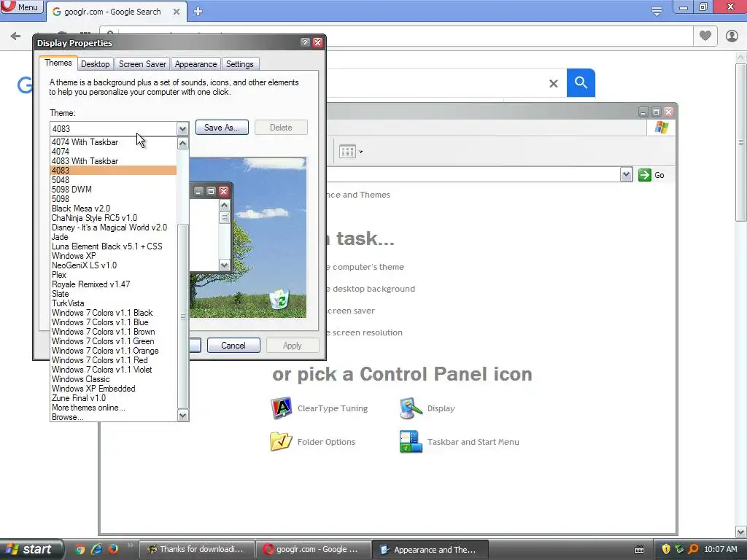The image size is (747, 560).
Task: Click the blue Google search magnifier button
Action: click(581, 83)
